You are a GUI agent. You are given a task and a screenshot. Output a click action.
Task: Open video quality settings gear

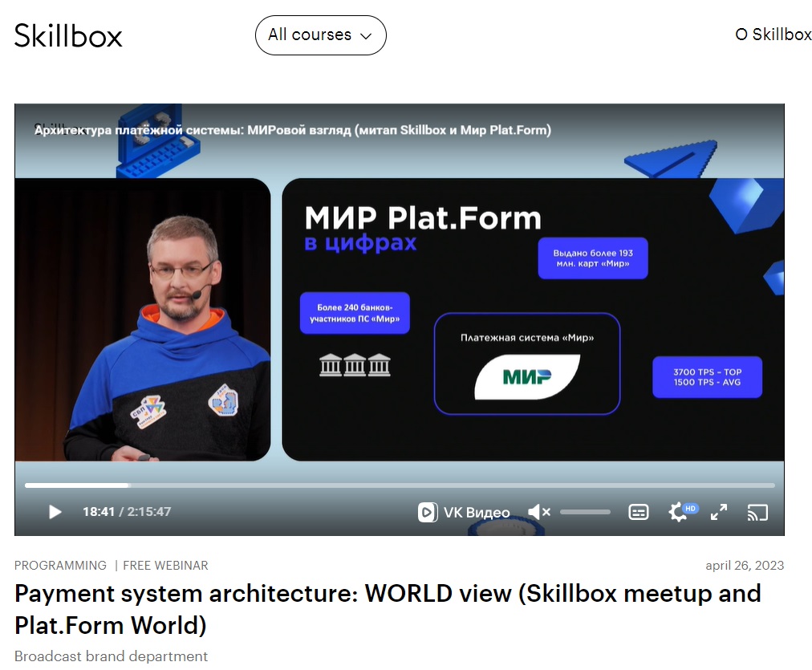(x=678, y=512)
